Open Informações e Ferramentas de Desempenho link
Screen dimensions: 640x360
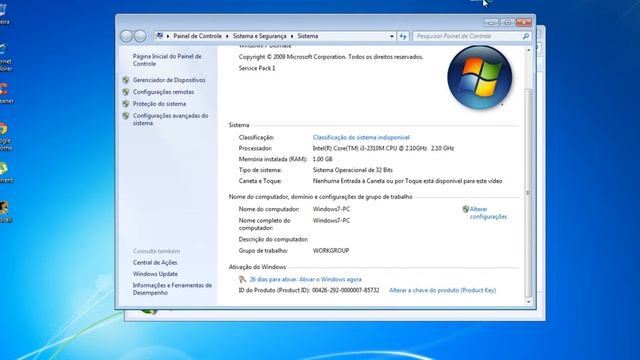pos(172,289)
